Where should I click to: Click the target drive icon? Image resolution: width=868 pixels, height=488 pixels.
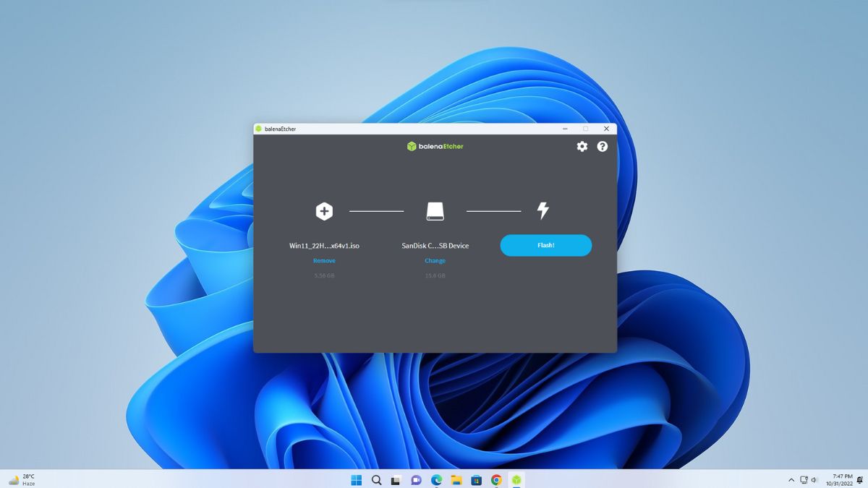point(435,211)
